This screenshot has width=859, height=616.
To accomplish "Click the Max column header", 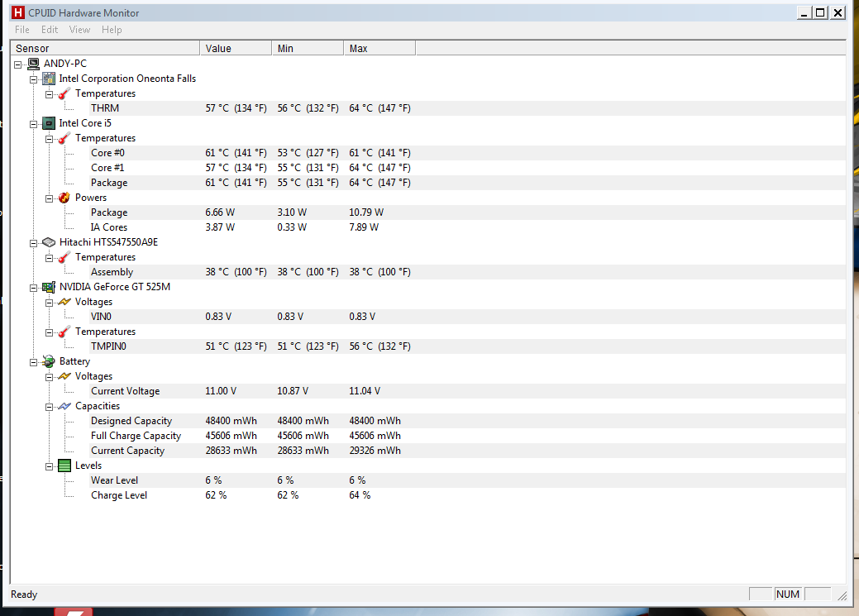I will [x=379, y=48].
